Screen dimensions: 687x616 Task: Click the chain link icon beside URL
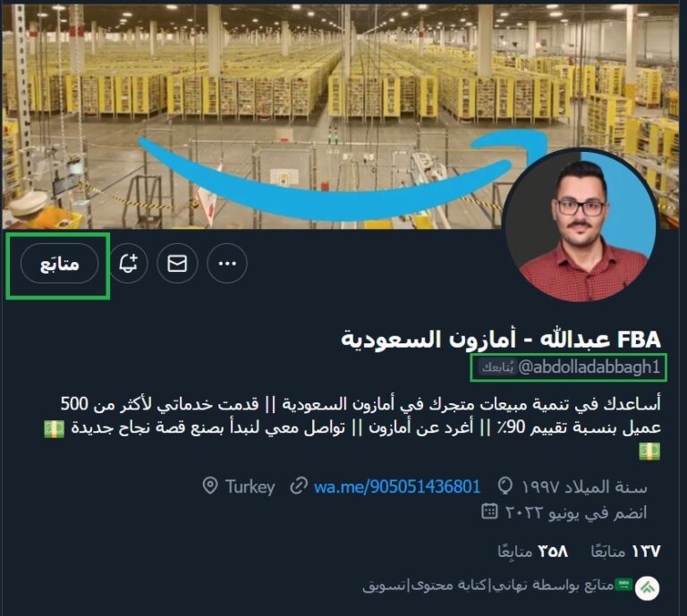pos(299,486)
